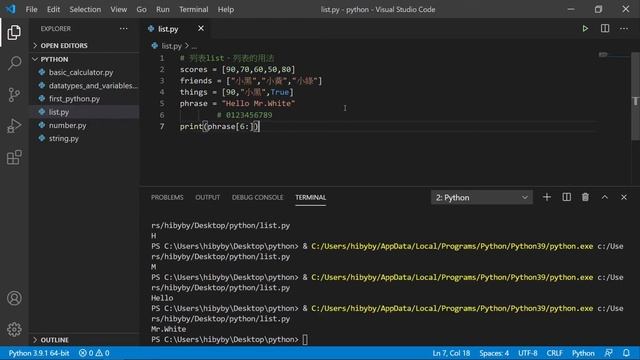Click line 7 print(phrase[6:]) code
Viewport: 640px width, 360px height.
point(220,127)
